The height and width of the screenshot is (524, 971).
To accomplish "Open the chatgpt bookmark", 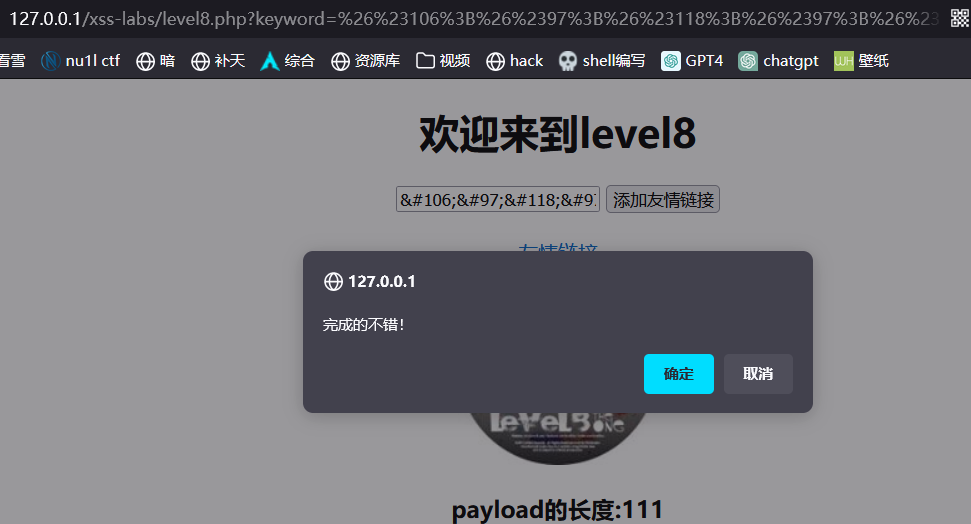I will click(778, 61).
